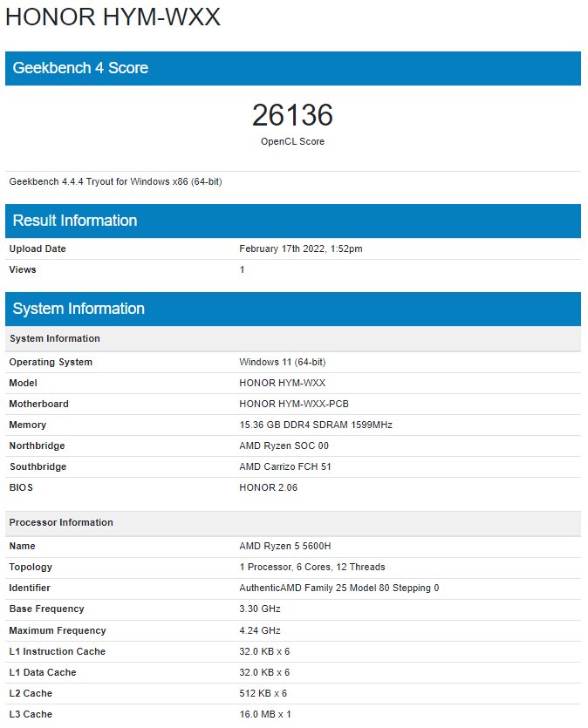Click the processor Name label

pyautogui.click(x=23, y=546)
